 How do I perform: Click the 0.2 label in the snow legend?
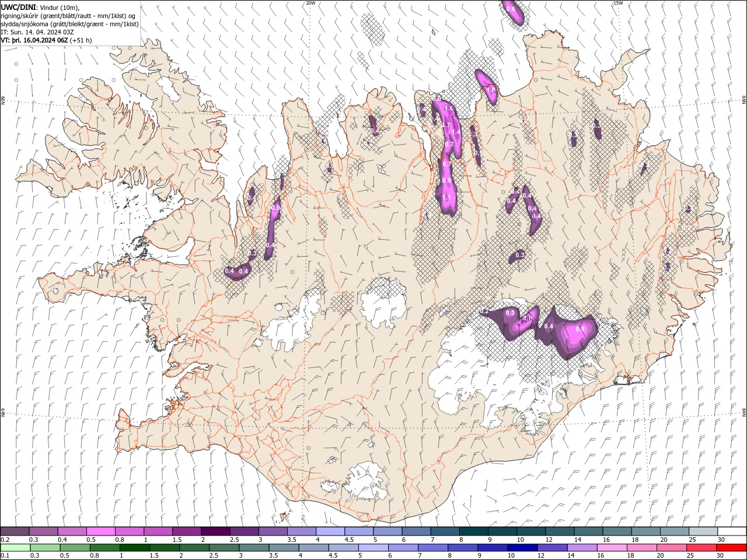(5, 540)
